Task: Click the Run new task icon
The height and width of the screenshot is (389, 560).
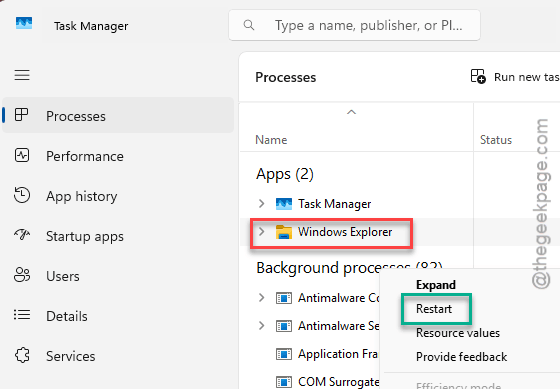Action: [478, 76]
